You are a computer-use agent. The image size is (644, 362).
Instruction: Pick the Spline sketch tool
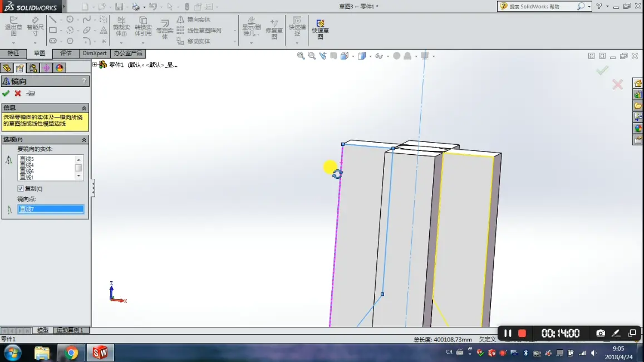[x=86, y=19]
